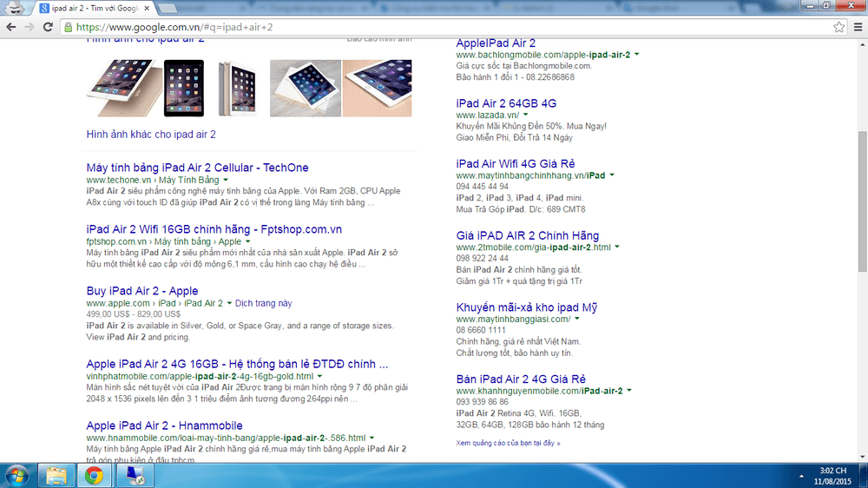This screenshot has width=868, height=488.
Task: Open the 'iPad Air 2 64GB 4G' ad
Action: tap(506, 103)
